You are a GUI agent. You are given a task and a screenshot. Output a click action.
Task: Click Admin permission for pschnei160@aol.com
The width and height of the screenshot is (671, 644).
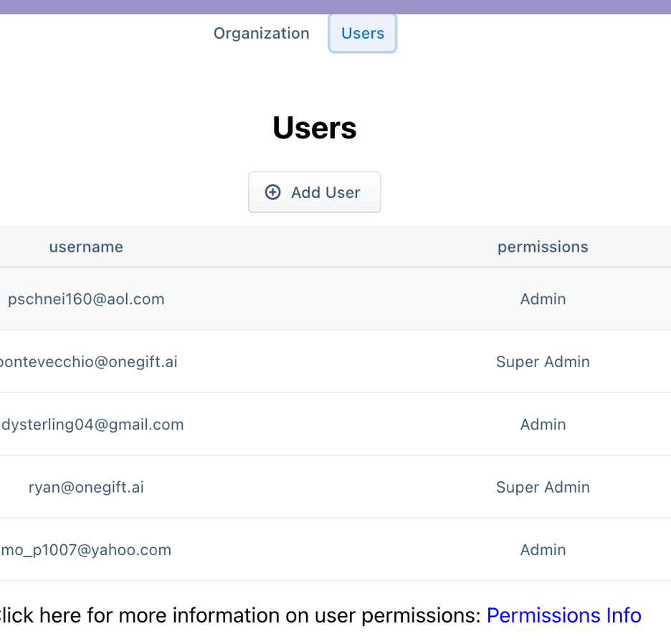(543, 299)
